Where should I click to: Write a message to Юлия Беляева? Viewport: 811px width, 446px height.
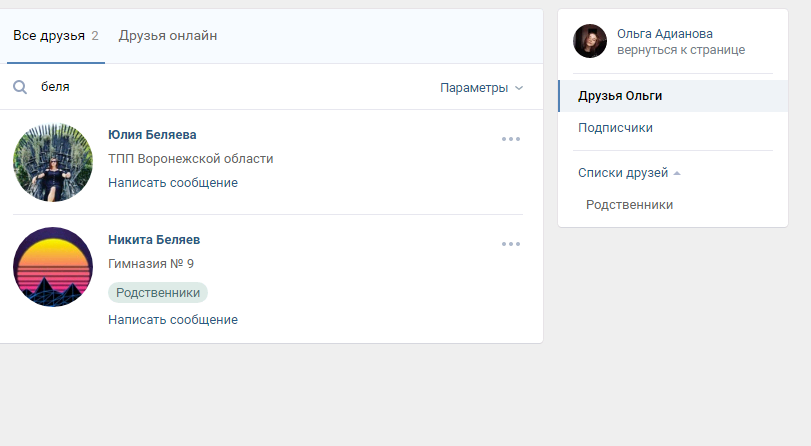click(173, 183)
